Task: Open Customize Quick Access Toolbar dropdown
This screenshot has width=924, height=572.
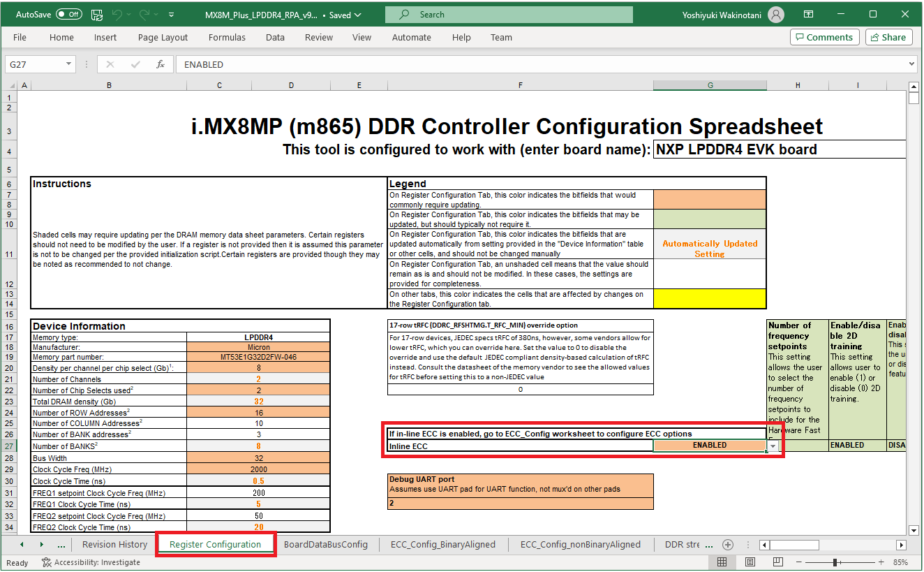Action: (171, 15)
